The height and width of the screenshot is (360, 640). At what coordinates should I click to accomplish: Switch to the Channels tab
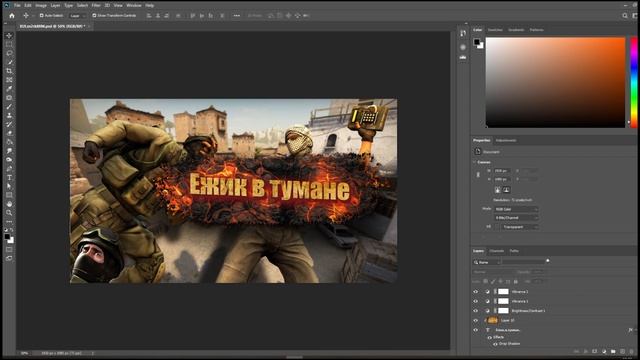pos(497,251)
